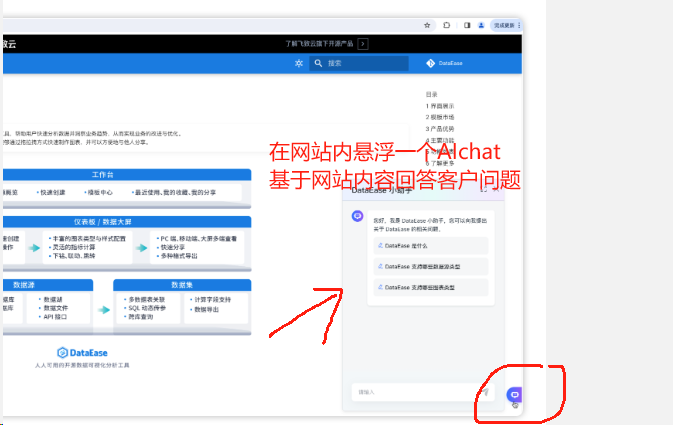This screenshot has width=673, height=425.
Task: Open the DataEase repository link in header
Action: (445, 63)
